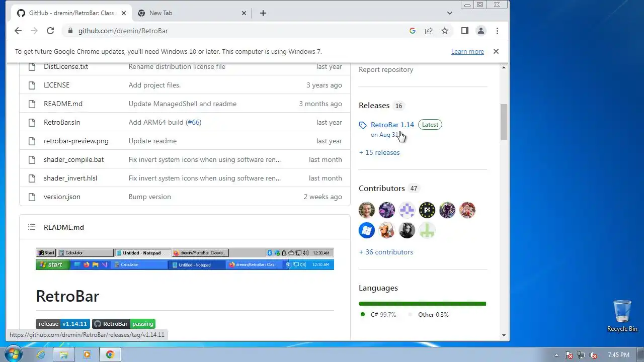Image resolution: width=644 pixels, height=362 pixels.
Task: Click the site lock icon in address bar
Action: point(70,31)
